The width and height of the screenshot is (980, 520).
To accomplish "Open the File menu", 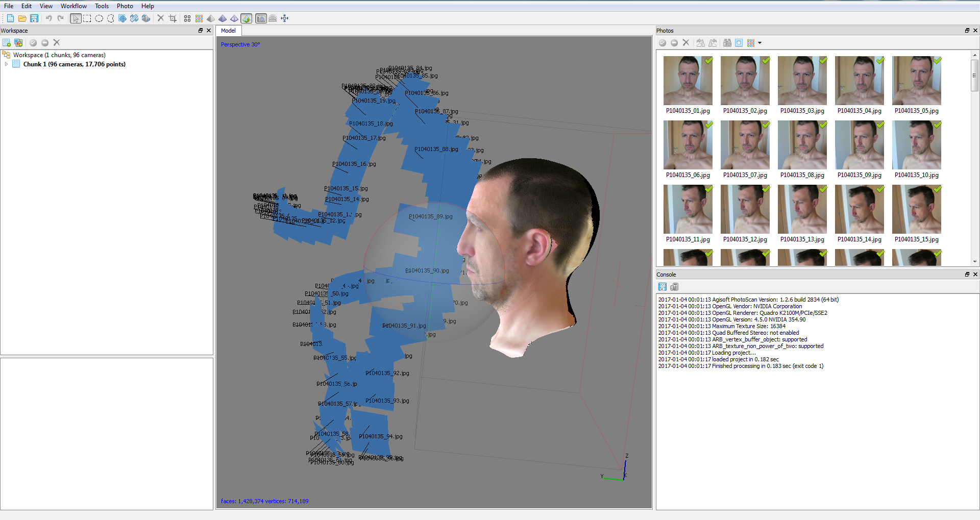I will [x=9, y=6].
